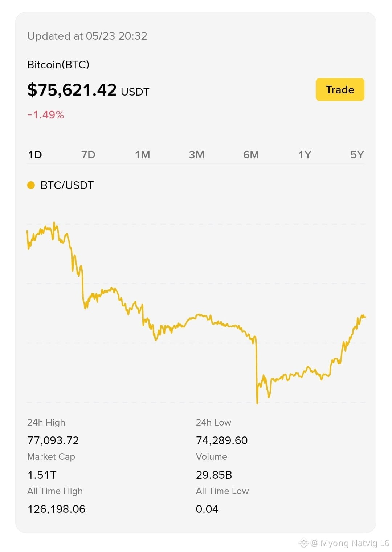
Task: Select the 1D timeframe tab
Action: (x=35, y=155)
